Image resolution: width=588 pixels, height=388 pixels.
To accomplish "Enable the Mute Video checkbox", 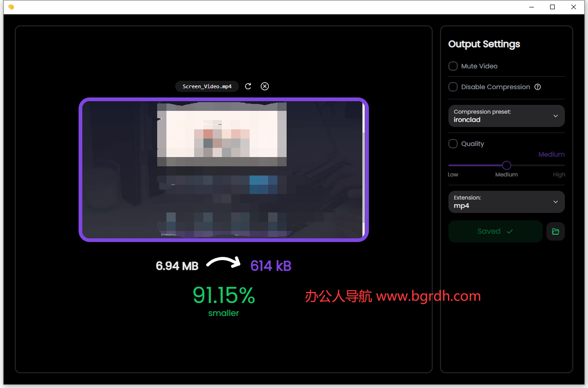I will 453,66.
